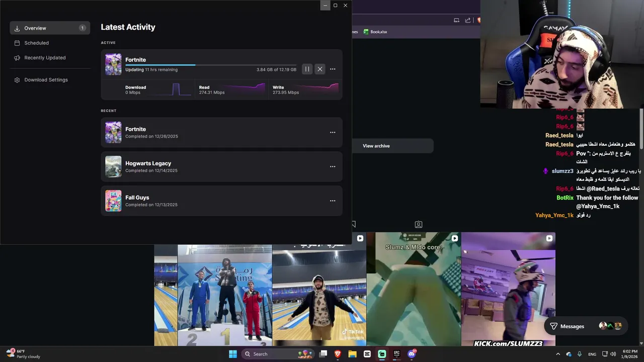Click the Overview notification badge showing 1
This screenshot has height=362, width=644.
(x=83, y=28)
